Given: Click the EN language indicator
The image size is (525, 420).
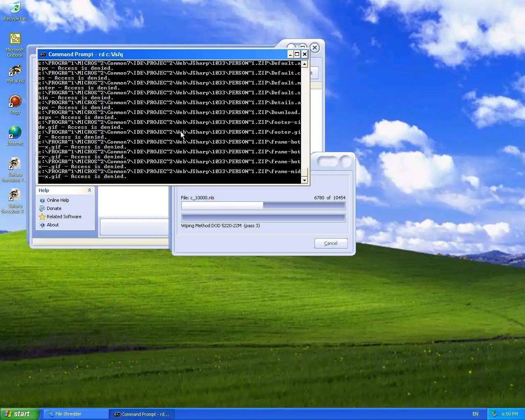Looking at the screenshot, I should (475, 414).
